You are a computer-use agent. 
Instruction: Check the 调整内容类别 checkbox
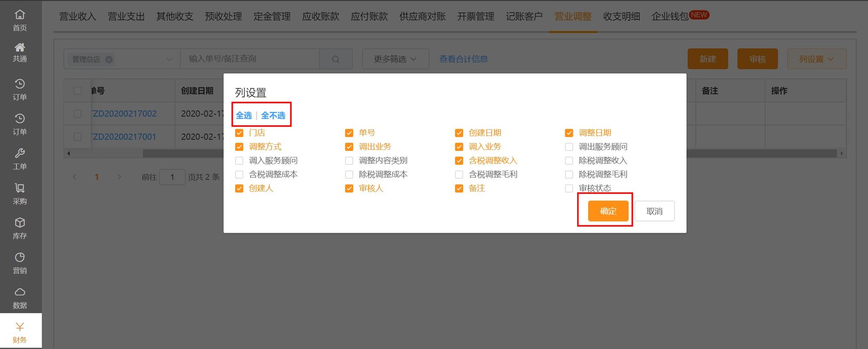[349, 160]
